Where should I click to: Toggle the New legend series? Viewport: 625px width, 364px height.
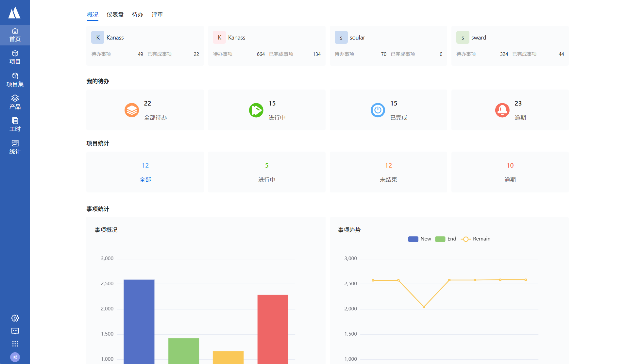pyautogui.click(x=420, y=239)
